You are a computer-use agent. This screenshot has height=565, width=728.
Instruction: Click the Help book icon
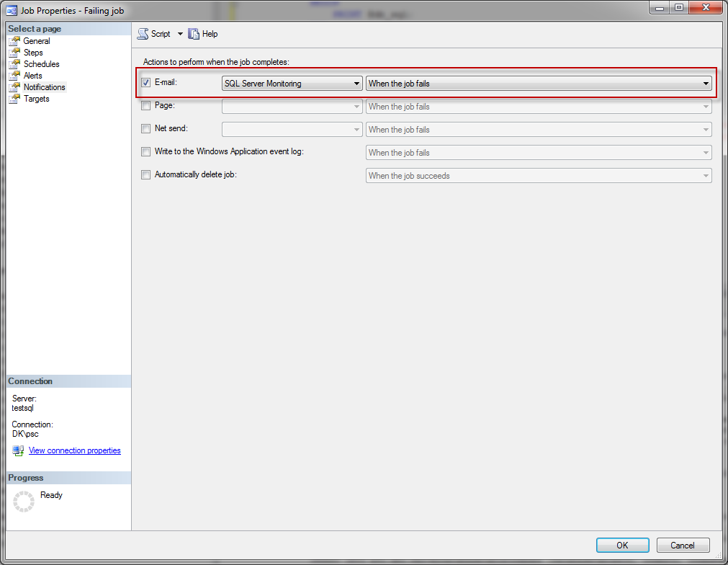click(x=194, y=34)
